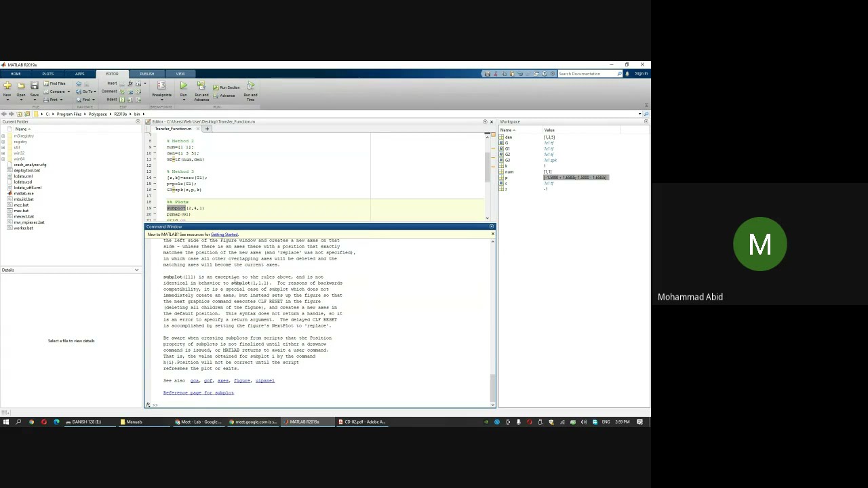868x488 pixels.
Task: Click the uipanel link in See also
Action: click(264, 380)
